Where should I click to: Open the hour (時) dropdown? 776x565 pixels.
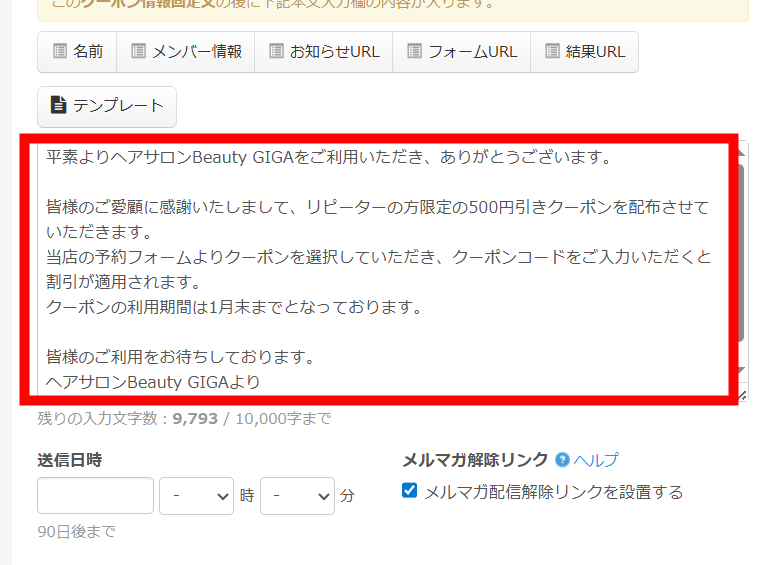(x=196, y=496)
